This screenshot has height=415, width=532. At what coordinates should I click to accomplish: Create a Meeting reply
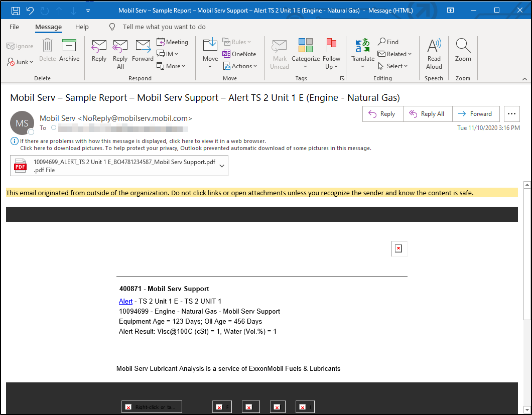click(172, 42)
